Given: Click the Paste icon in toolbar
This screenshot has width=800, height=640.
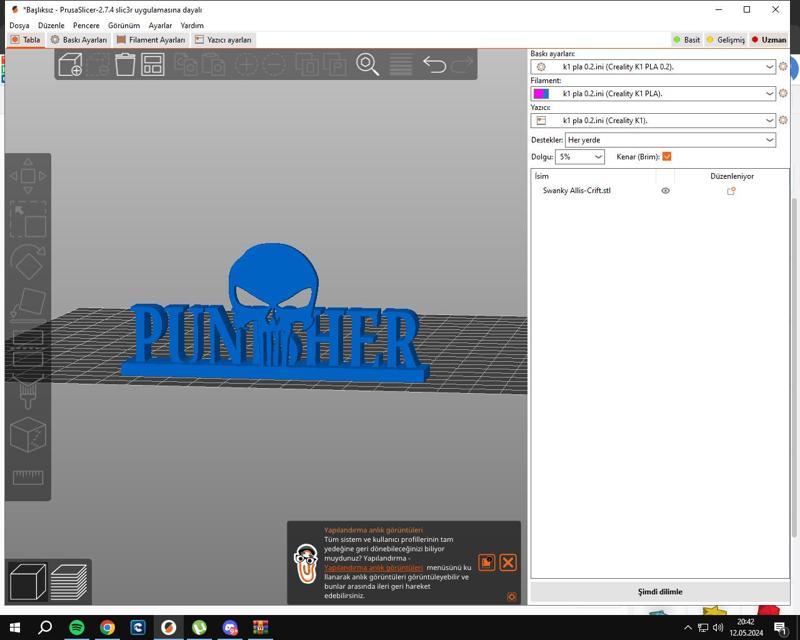Looking at the screenshot, I should [214, 65].
